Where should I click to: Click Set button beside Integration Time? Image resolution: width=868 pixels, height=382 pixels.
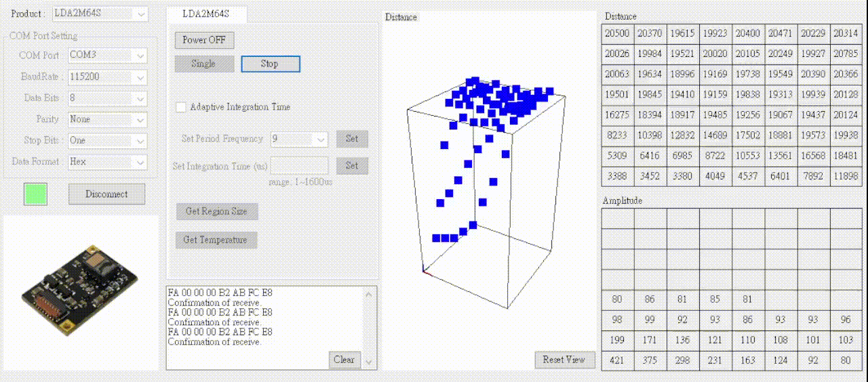[x=352, y=166]
